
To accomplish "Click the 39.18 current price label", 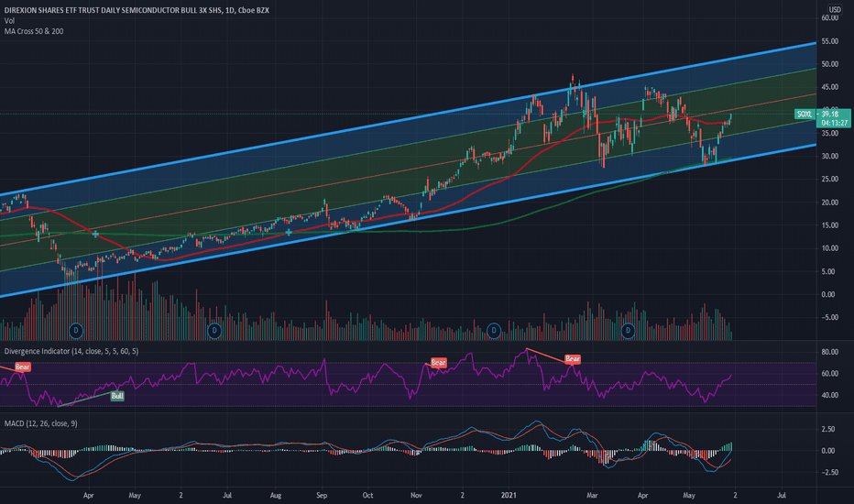I will coord(830,114).
